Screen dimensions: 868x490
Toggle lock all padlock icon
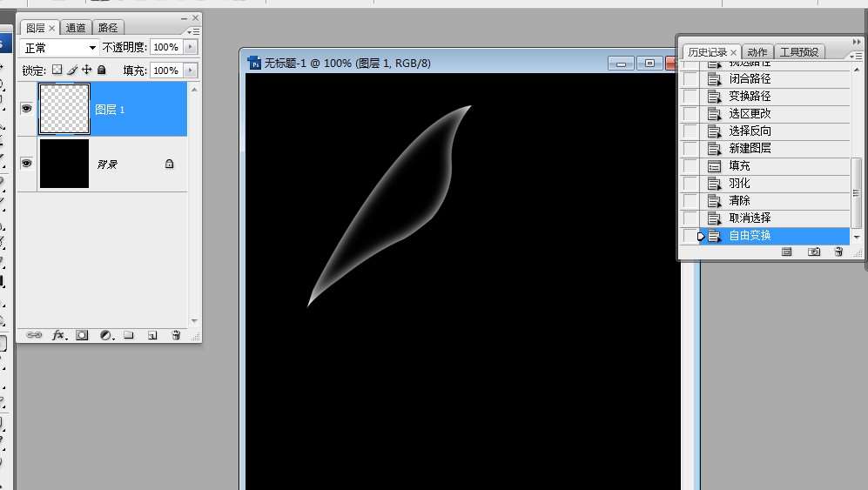pos(101,70)
